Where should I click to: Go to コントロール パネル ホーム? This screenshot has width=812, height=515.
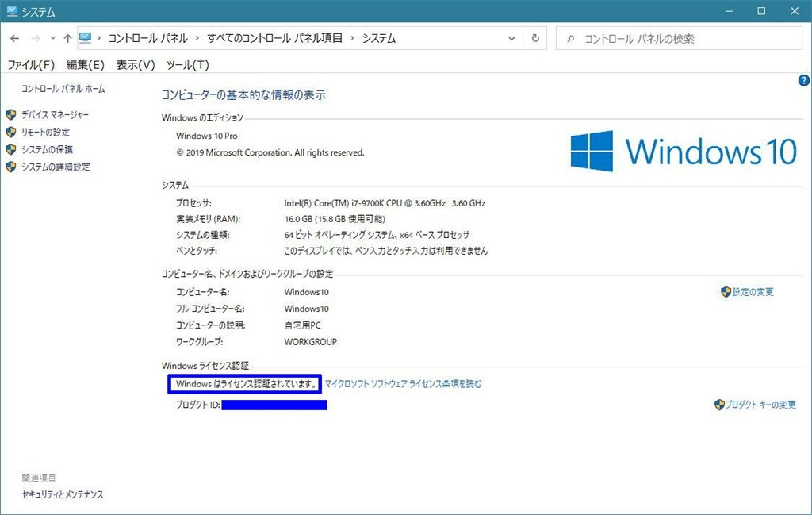point(63,89)
